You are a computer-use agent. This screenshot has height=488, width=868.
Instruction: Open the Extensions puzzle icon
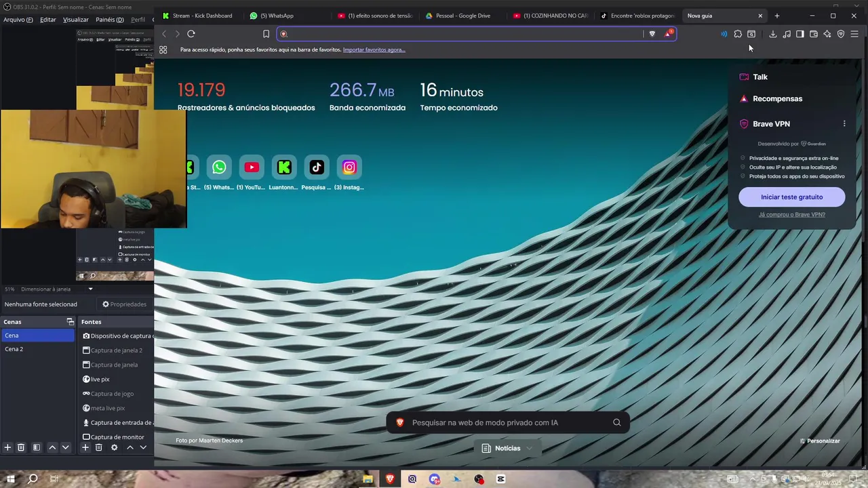point(738,34)
